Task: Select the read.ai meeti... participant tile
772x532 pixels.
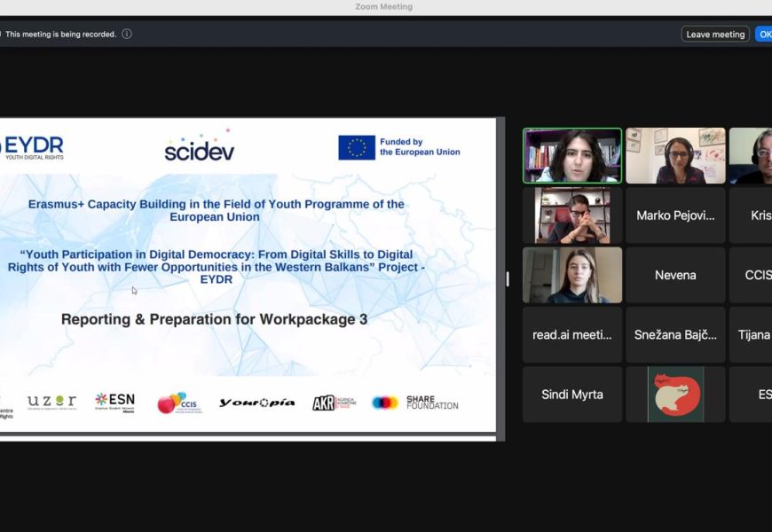Action: pos(572,334)
